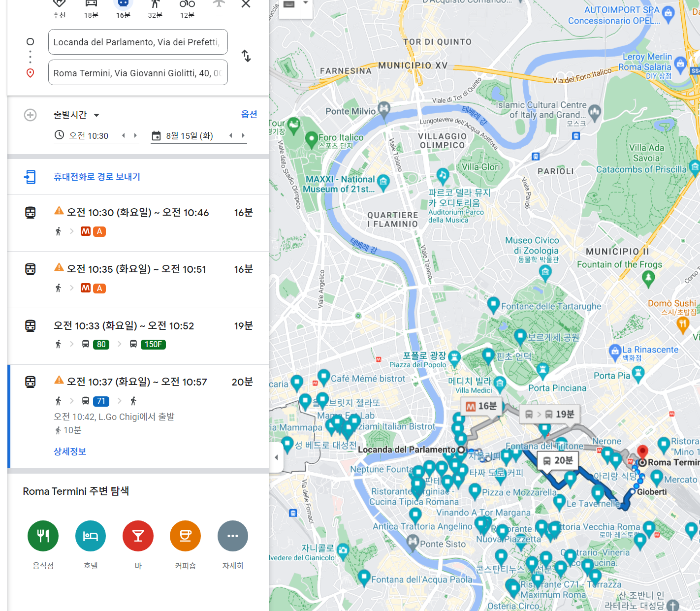Collapse the side panel with arrow handle
Screen dimensions: 700x611
tap(276, 457)
